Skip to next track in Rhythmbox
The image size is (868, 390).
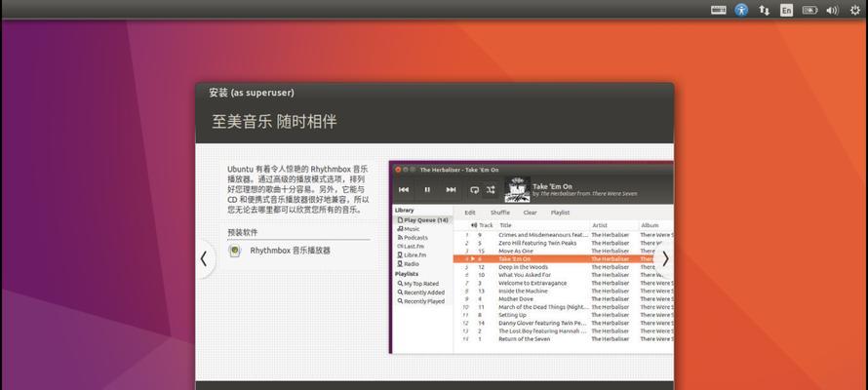point(452,190)
